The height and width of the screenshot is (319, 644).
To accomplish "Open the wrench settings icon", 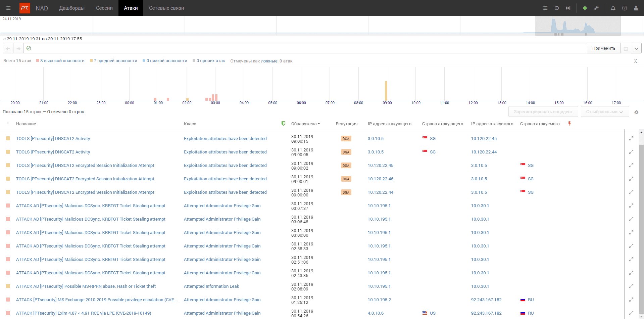I will tap(596, 8).
